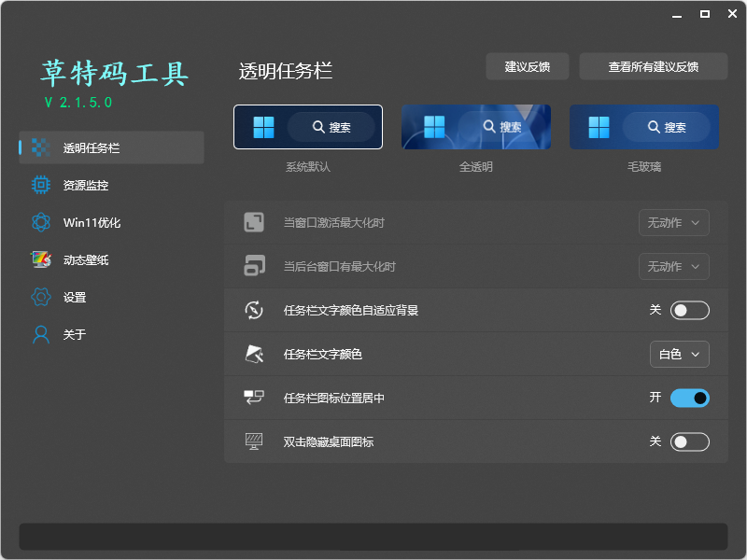Click the 动态壁纸 monitor icon
This screenshot has height=560, width=747.
tap(41, 259)
